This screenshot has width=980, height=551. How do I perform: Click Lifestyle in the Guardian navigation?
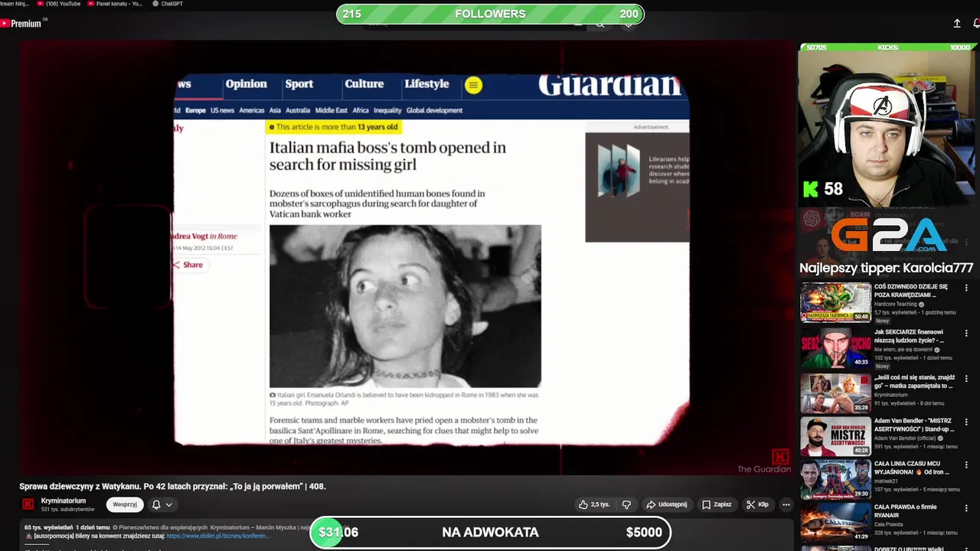point(426,84)
